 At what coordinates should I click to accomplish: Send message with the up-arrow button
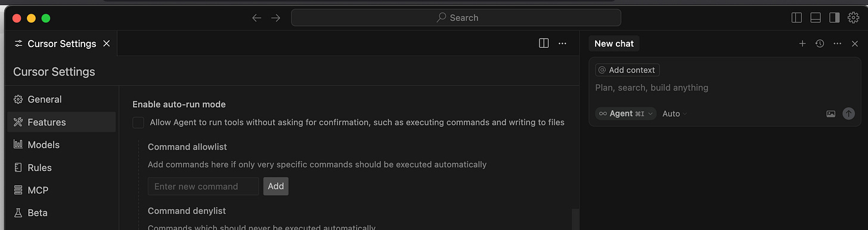pyautogui.click(x=848, y=114)
